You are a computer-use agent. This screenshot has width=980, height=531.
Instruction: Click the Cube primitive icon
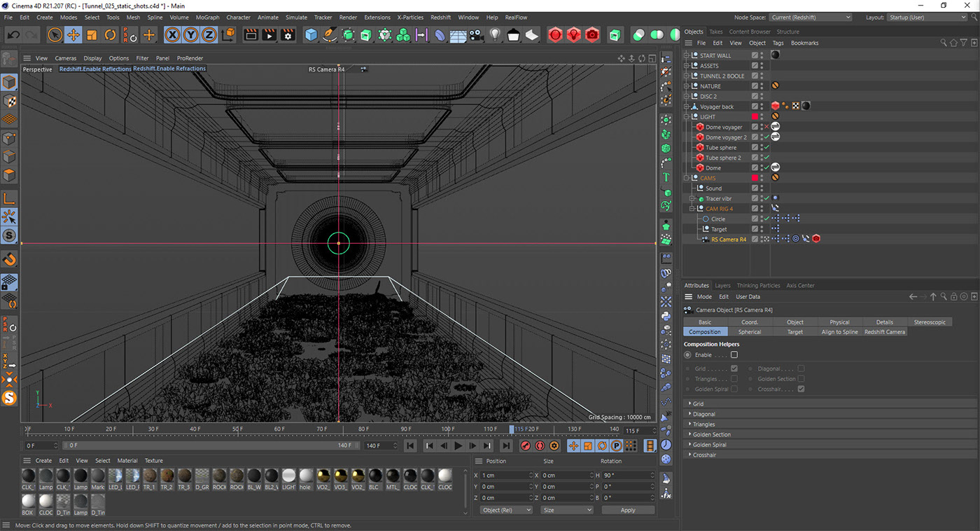click(x=311, y=34)
